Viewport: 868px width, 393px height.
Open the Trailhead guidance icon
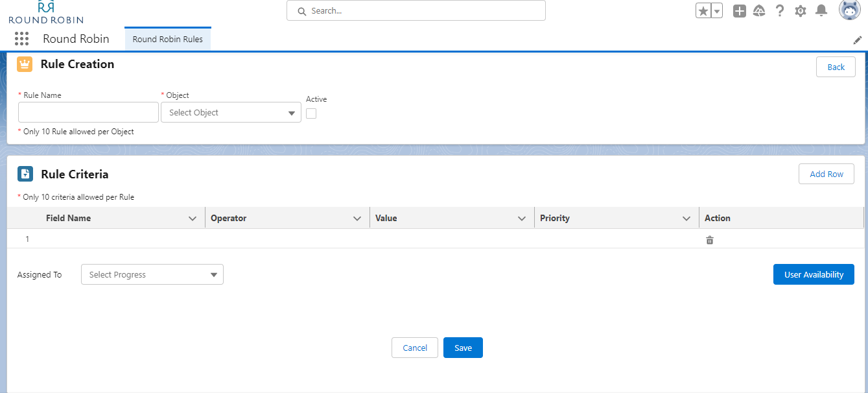760,11
